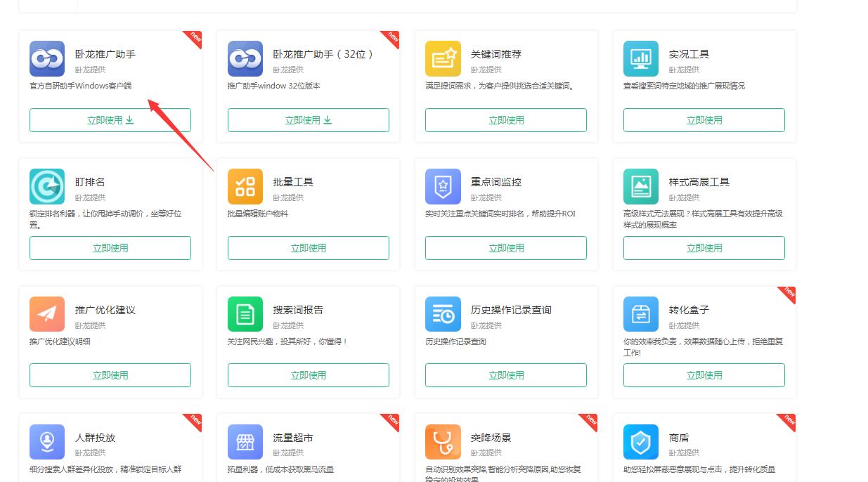Screen dimensions: 868x482
Task: Click the 突降场景 stethoscope icon
Action: click(443, 442)
